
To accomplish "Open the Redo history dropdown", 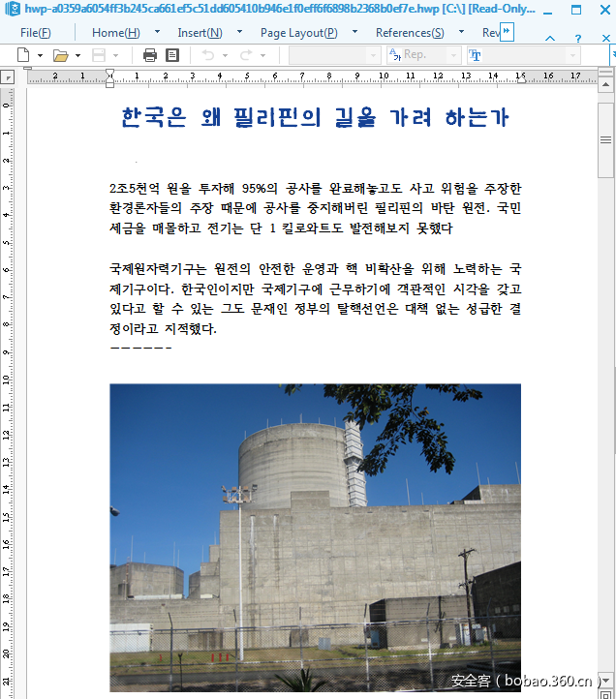I will [x=263, y=56].
